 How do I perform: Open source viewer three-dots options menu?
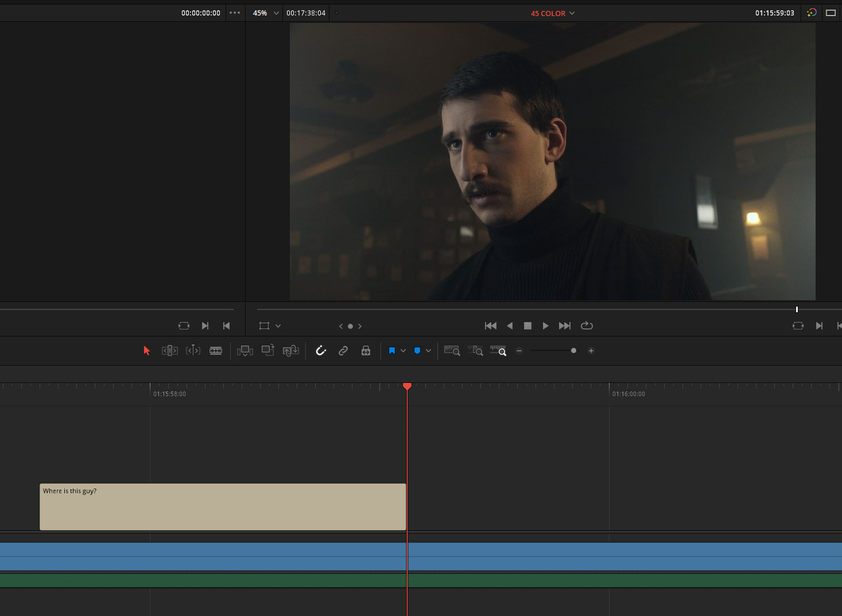coord(235,13)
